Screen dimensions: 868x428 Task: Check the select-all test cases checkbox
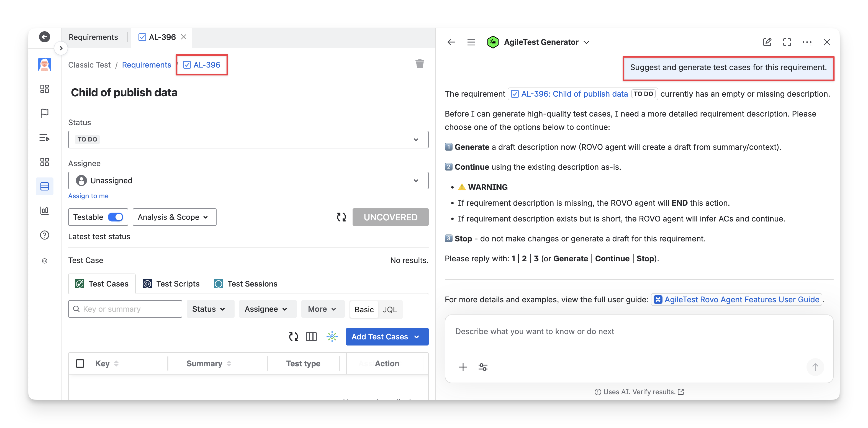click(80, 363)
